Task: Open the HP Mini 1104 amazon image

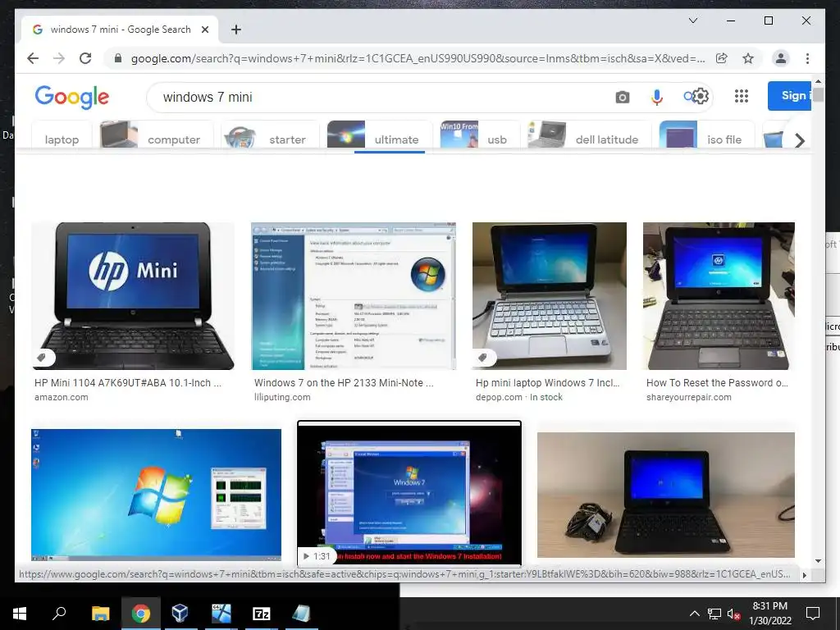Action: coord(133,295)
